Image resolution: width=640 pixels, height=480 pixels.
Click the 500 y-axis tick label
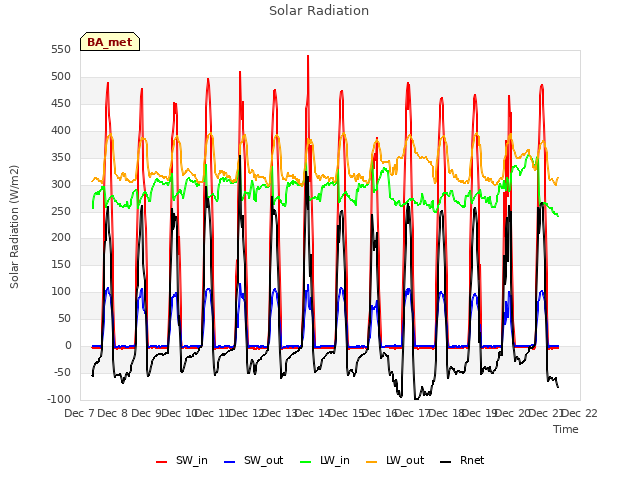(x=61, y=77)
